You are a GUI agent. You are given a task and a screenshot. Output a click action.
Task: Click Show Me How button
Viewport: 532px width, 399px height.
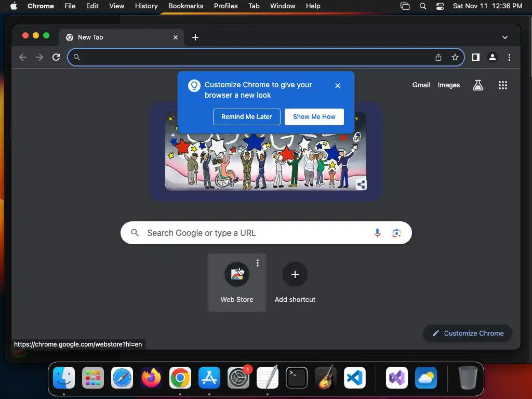[x=314, y=117]
